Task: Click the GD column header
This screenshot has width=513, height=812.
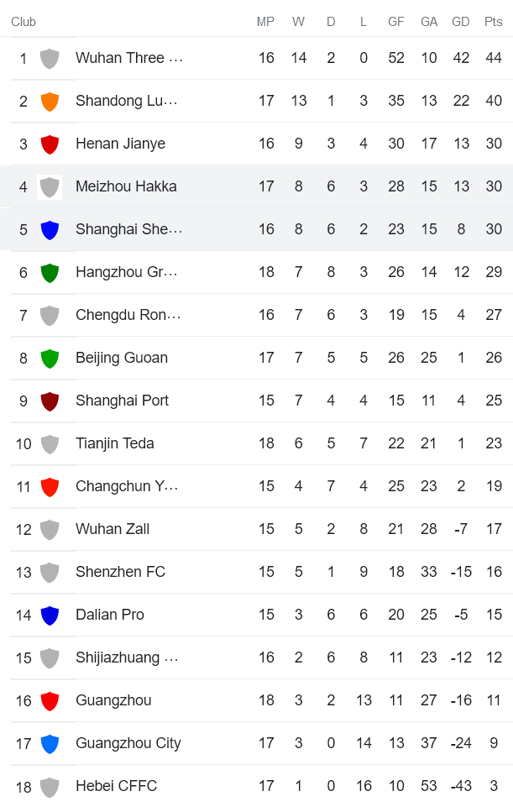Action: pyautogui.click(x=460, y=21)
